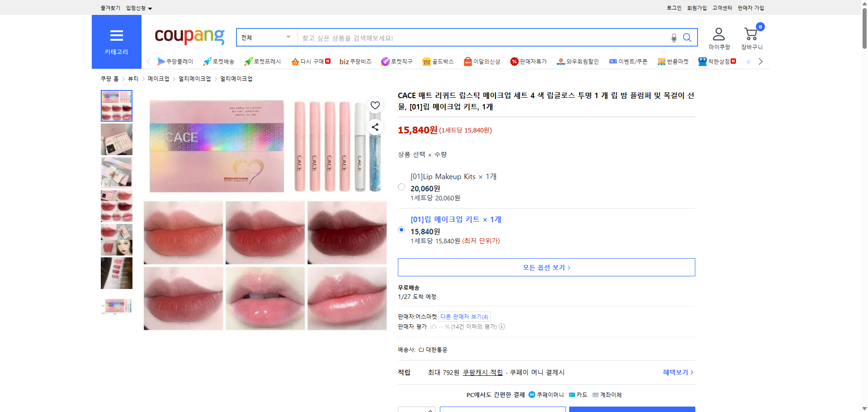The width and height of the screenshot is (868, 412).
Task: Click the right chevron on the navigation bar
Action: click(x=761, y=61)
